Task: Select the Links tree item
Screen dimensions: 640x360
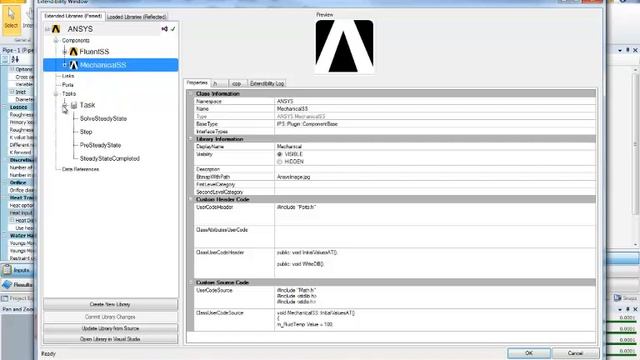Action: pyautogui.click(x=68, y=76)
